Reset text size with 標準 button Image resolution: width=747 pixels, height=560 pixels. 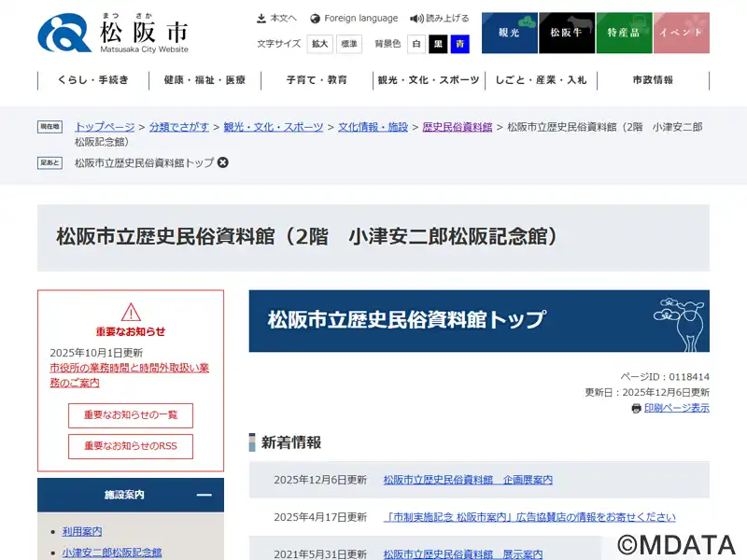pyautogui.click(x=348, y=44)
